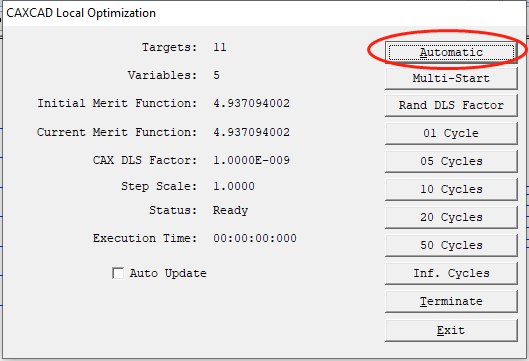Start Inf. Cycles optimization
Image resolution: width=529 pixels, height=361 pixels.
451,273
